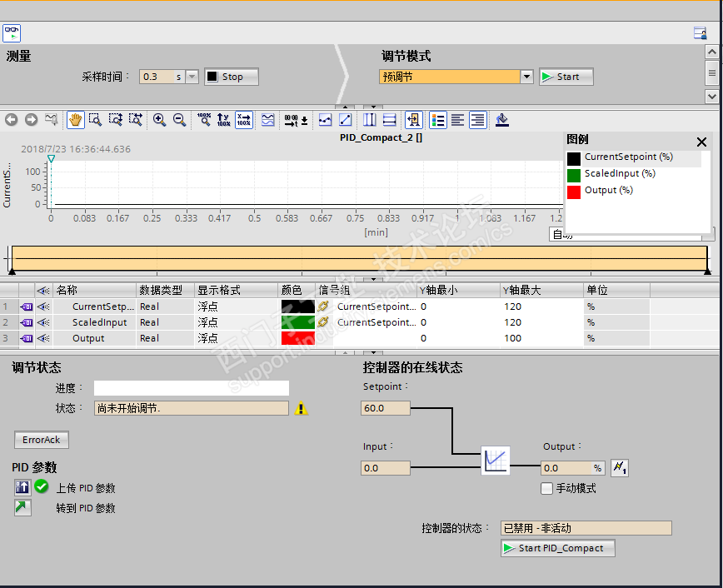Enable the manual mode checkbox
Screen dimensions: 723x588
click(547, 488)
